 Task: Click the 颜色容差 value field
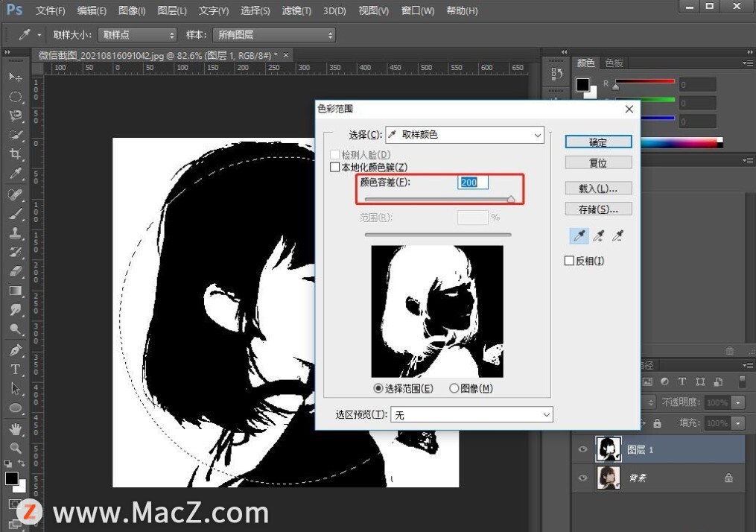click(472, 183)
